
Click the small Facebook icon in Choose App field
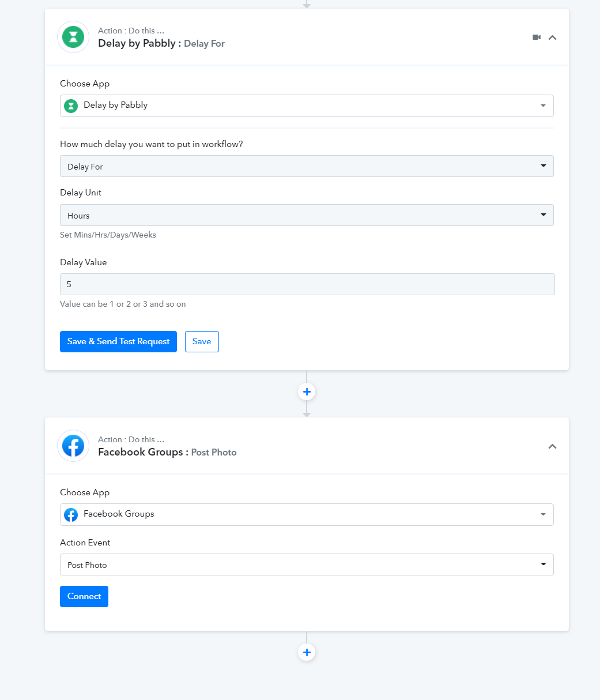click(71, 514)
